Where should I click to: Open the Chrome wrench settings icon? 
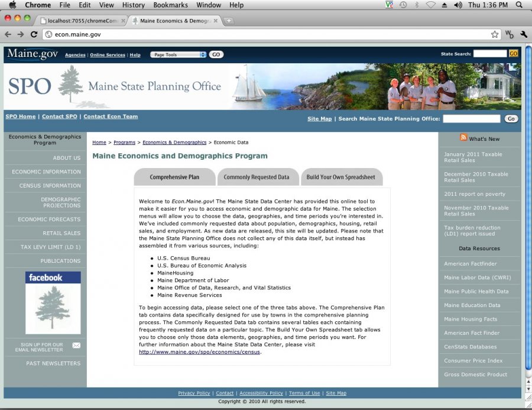coord(524,34)
